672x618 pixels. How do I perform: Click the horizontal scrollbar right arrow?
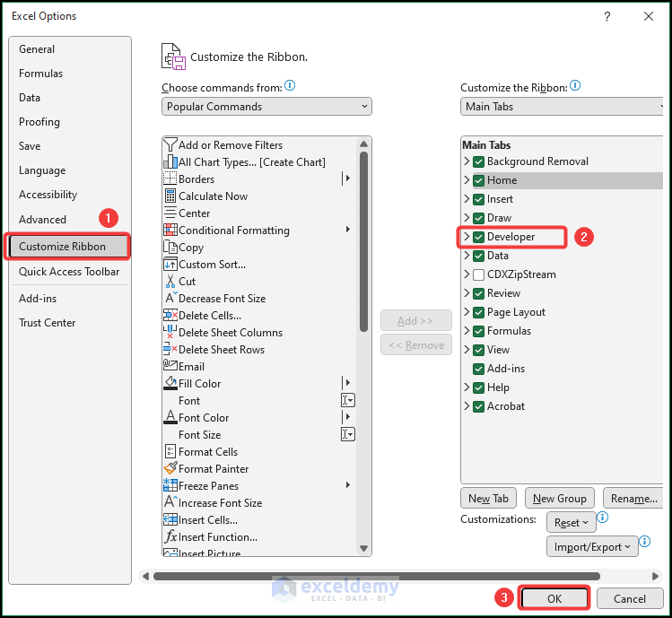pyautogui.click(x=655, y=576)
